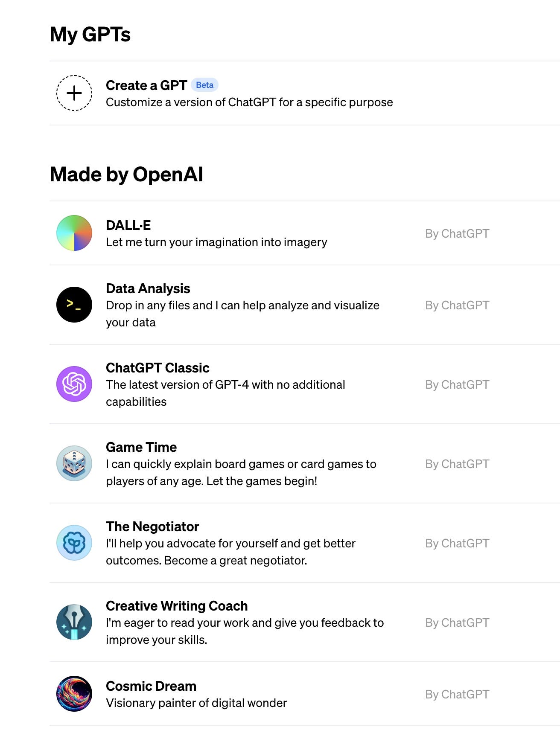Click the Made by OpenAI heading
Viewport: 560px width, 733px height.
[x=126, y=174]
